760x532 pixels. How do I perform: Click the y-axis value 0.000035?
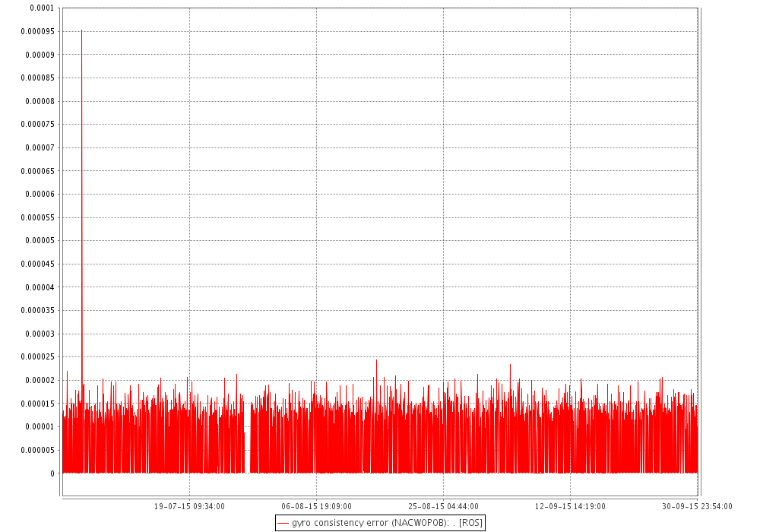[x=37, y=311]
